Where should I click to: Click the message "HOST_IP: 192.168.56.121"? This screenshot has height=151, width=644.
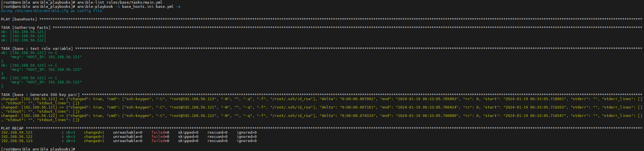[x=54, y=57]
